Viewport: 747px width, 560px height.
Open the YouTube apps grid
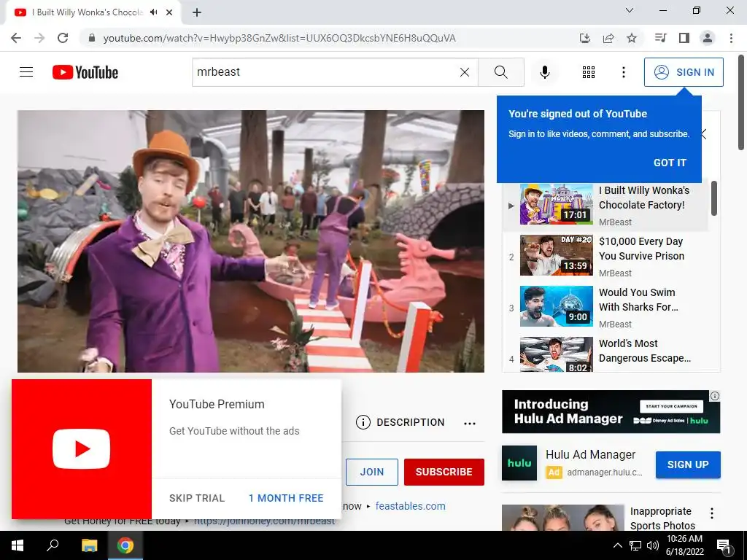click(x=589, y=72)
